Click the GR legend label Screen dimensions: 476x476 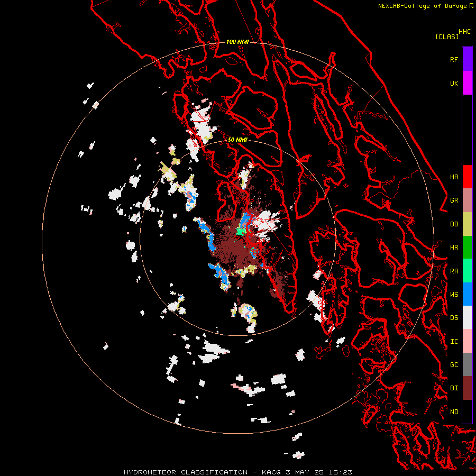(454, 200)
